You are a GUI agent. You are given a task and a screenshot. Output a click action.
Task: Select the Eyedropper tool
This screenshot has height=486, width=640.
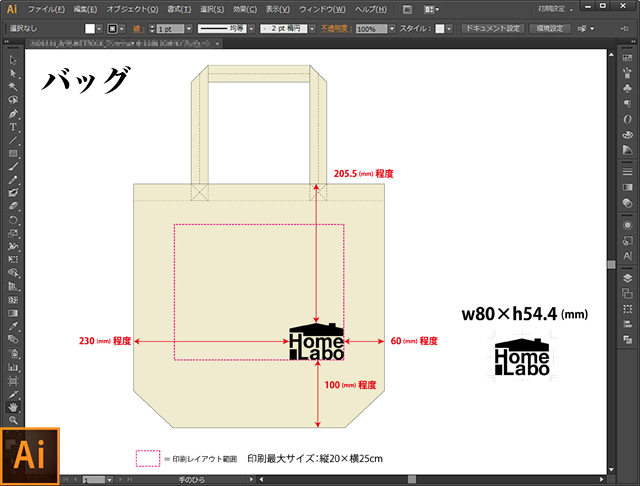tap(13, 326)
